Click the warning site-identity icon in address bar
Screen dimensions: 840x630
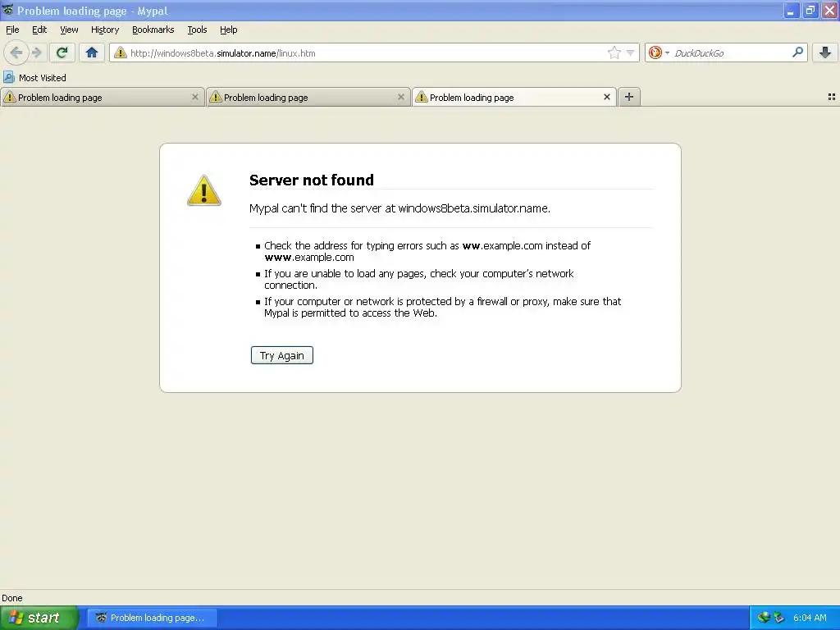tap(120, 52)
